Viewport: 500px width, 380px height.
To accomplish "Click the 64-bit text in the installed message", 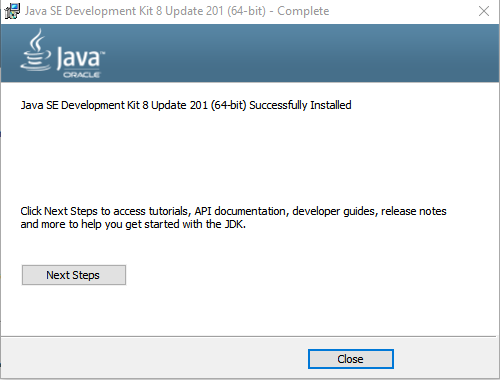I will (x=228, y=105).
